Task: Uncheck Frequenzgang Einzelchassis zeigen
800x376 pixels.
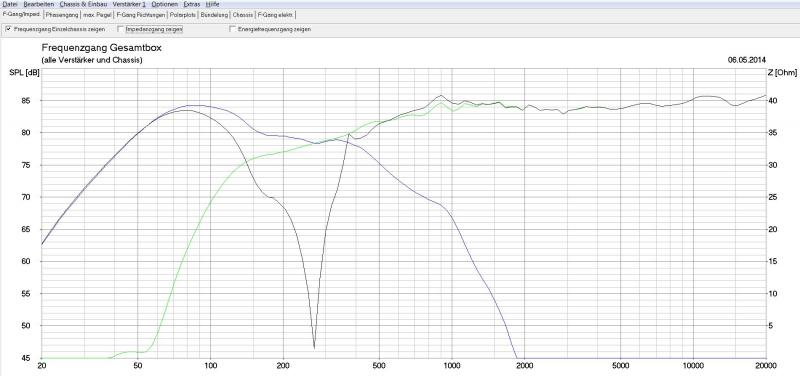Action: pos(8,29)
